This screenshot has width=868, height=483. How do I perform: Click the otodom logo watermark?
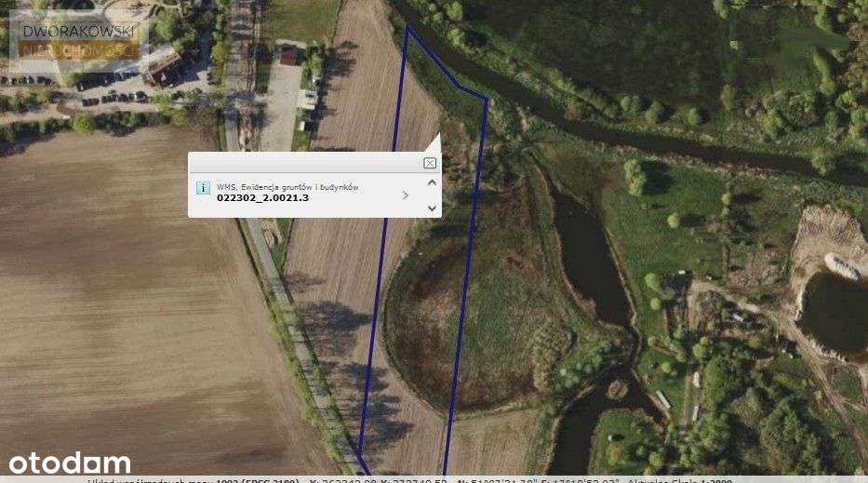70,463
